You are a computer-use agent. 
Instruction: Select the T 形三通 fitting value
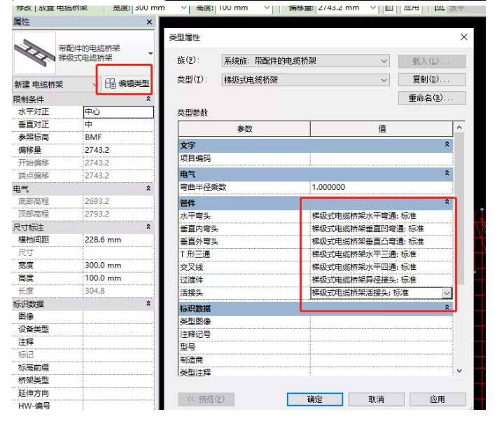[x=381, y=254]
